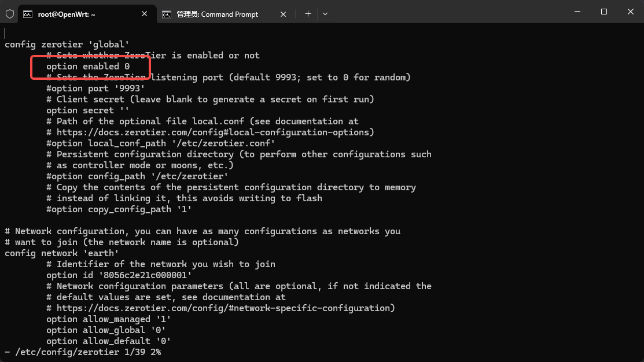
Task: Click the comment '# instead of linking it, this avoids writing to flash'
Action: tap(184, 198)
